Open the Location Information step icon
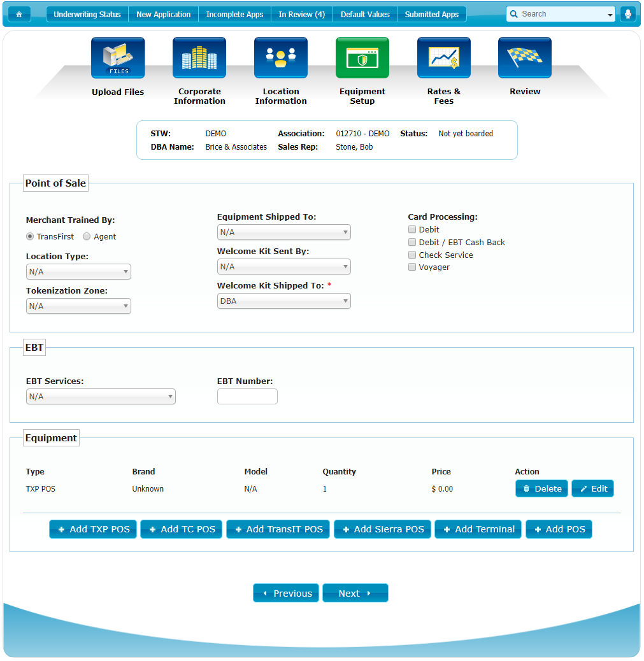Image resolution: width=644 pixels, height=661 pixels. click(281, 58)
